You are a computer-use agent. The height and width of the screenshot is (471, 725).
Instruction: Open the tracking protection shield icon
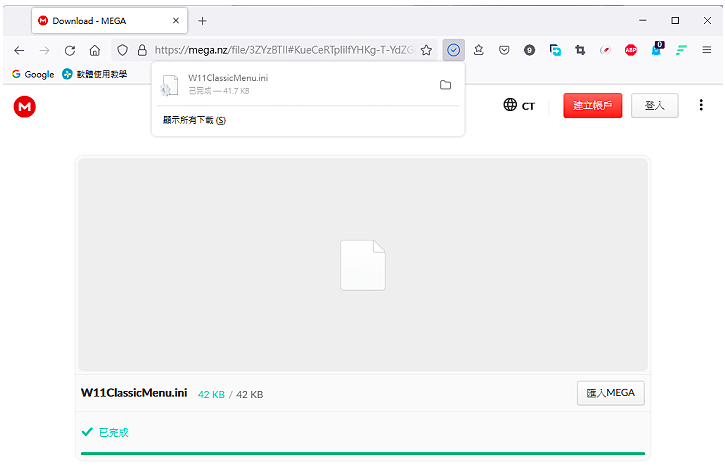122,50
